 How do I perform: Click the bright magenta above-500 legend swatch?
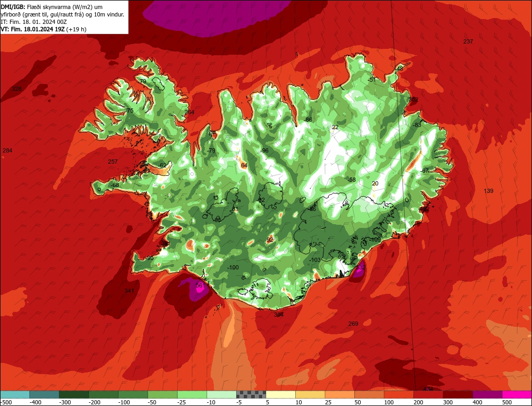point(517,394)
